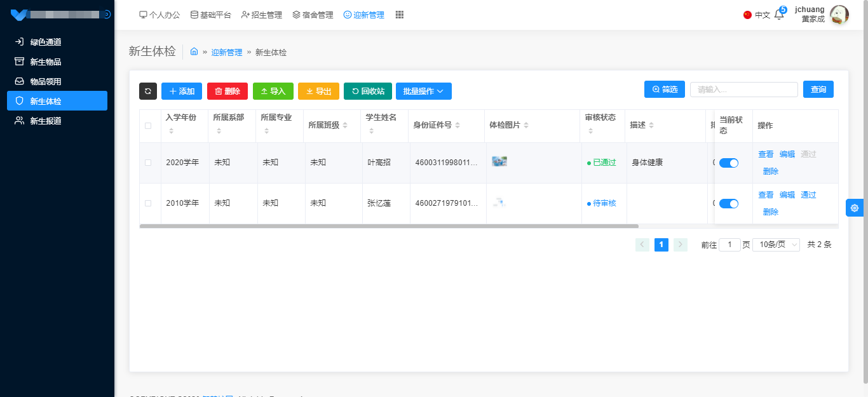Open 物品领用 in sidebar
This screenshot has height=397, width=868.
pyautogui.click(x=57, y=81)
